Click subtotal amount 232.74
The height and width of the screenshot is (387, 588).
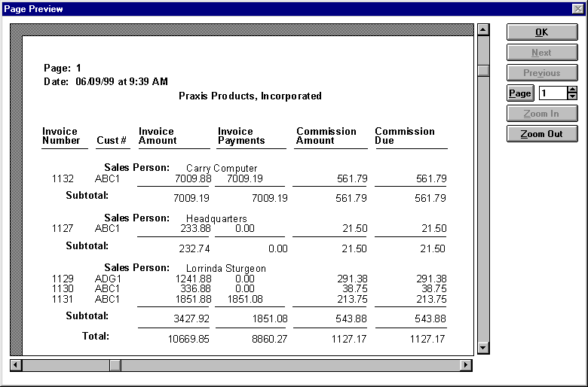[x=194, y=248]
